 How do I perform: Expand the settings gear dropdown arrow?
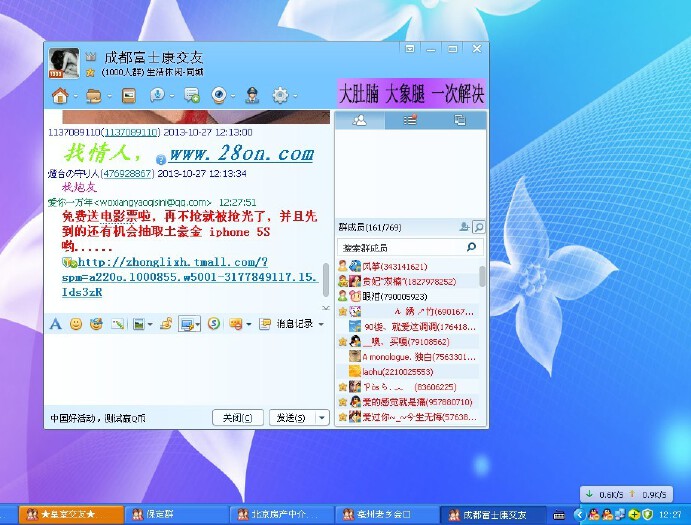point(295,96)
